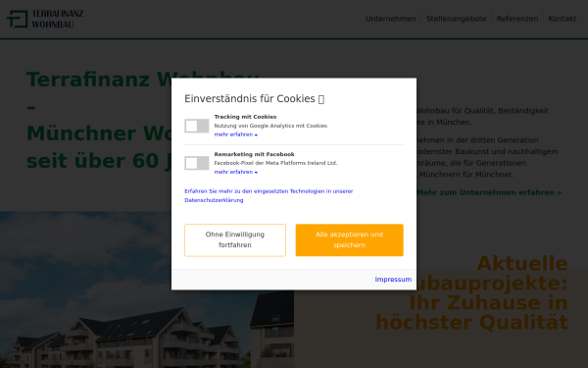Open the Stellenangebote menu item
588x368 pixels.
point(456,19)
